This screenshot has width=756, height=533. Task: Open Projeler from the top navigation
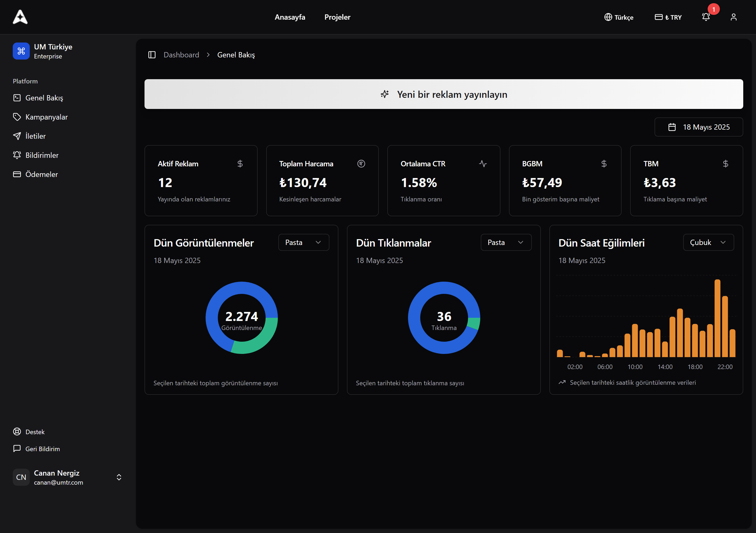click(337, 17)
